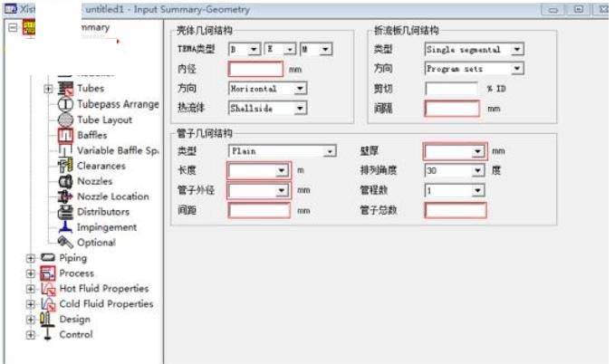The image size is (615, 364).
Task: Open the Nozzles icon
Action: pos(65,181)
